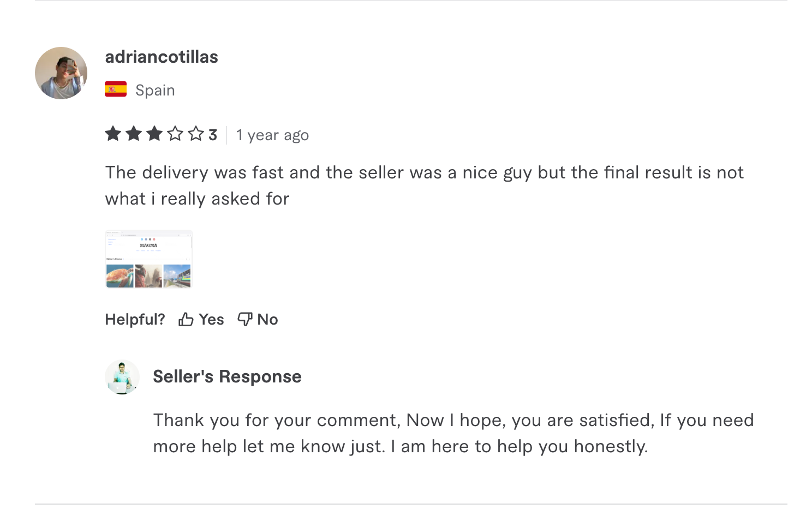Click the fifth empty rating star
Viewport: 812px width, 521px height.
click(x=196, y=134)
